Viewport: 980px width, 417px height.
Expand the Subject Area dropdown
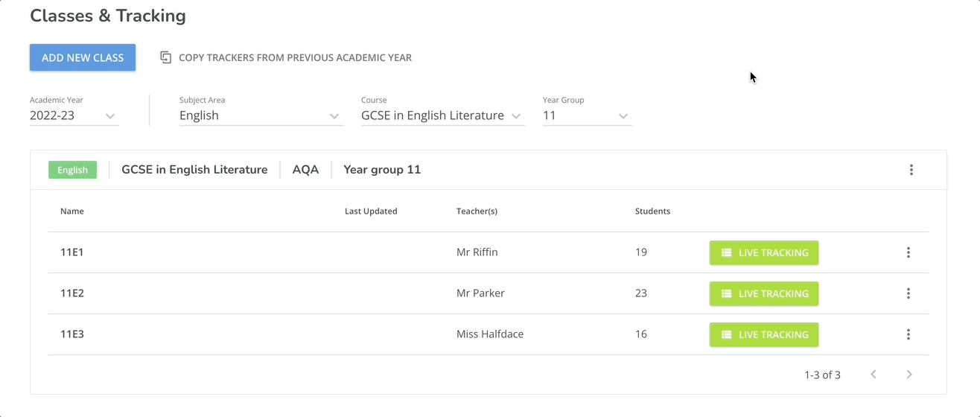coord(334,116)
